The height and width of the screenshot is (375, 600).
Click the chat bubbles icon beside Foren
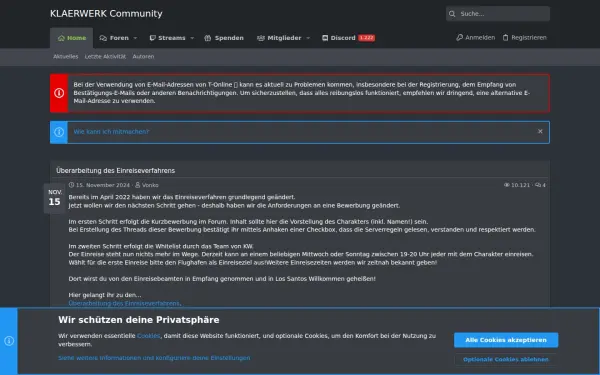(x=103, y=38)
